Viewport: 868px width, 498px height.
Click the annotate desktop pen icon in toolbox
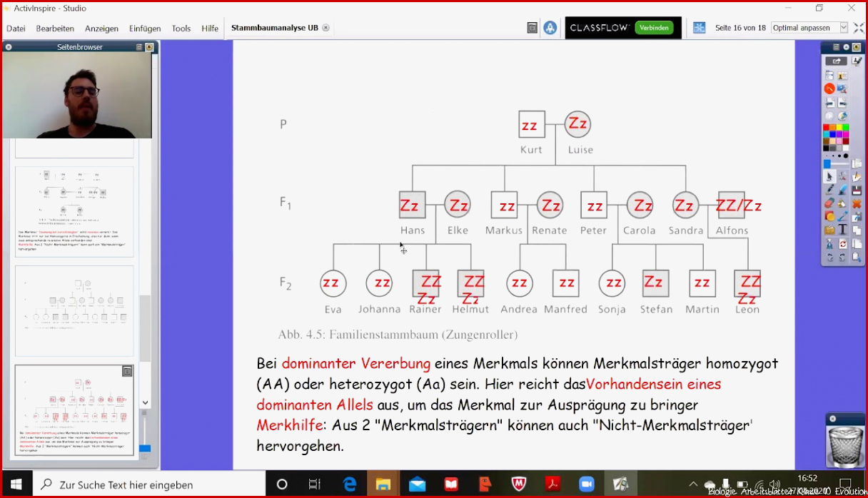coord(857,61)
